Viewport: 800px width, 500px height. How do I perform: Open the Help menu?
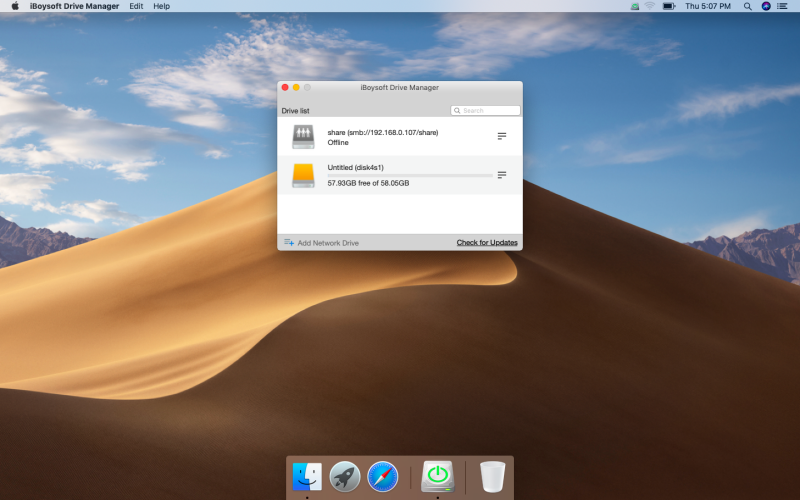pyautogui.click(x=161, y=6)
